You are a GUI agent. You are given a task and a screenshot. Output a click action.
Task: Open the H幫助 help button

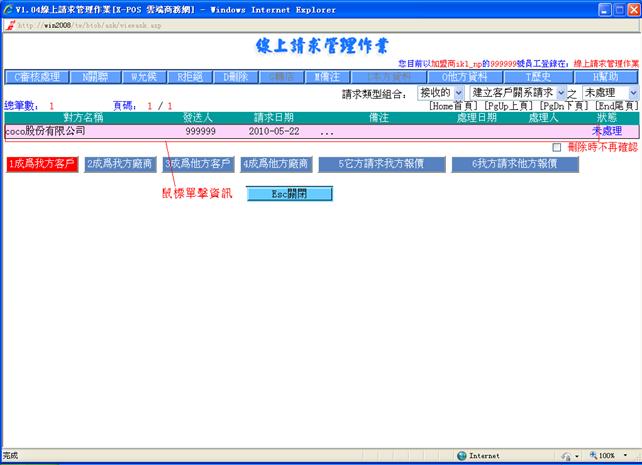(604, 76)
